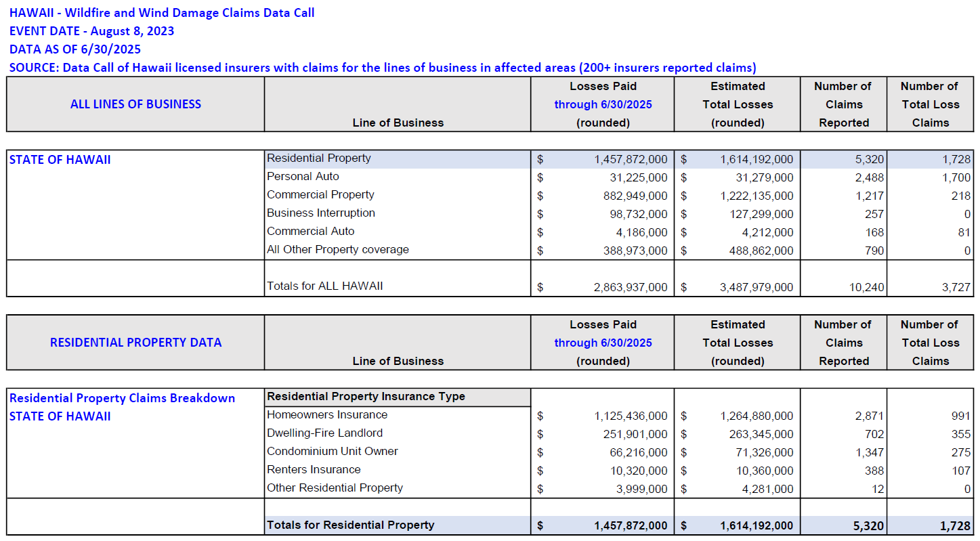
Task: Select the 'Totals for ALL HAWAII' label
Action: coord(325,286)
